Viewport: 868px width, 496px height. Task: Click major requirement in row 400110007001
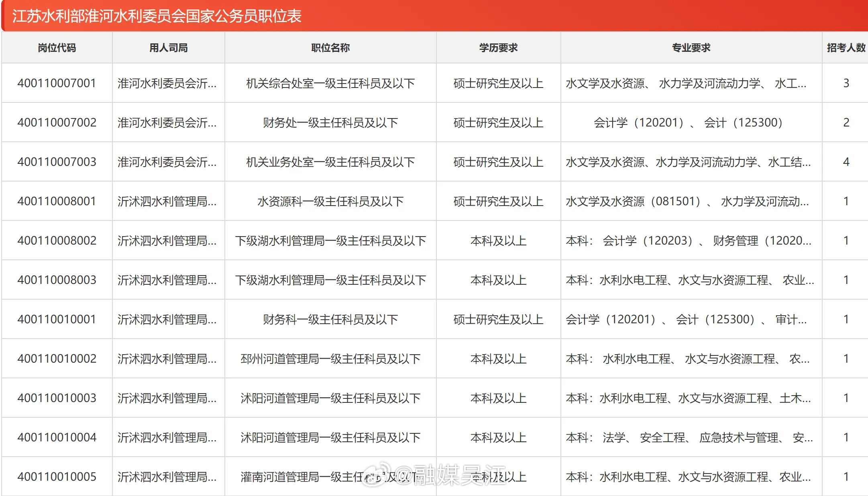[x=686, y=83]
